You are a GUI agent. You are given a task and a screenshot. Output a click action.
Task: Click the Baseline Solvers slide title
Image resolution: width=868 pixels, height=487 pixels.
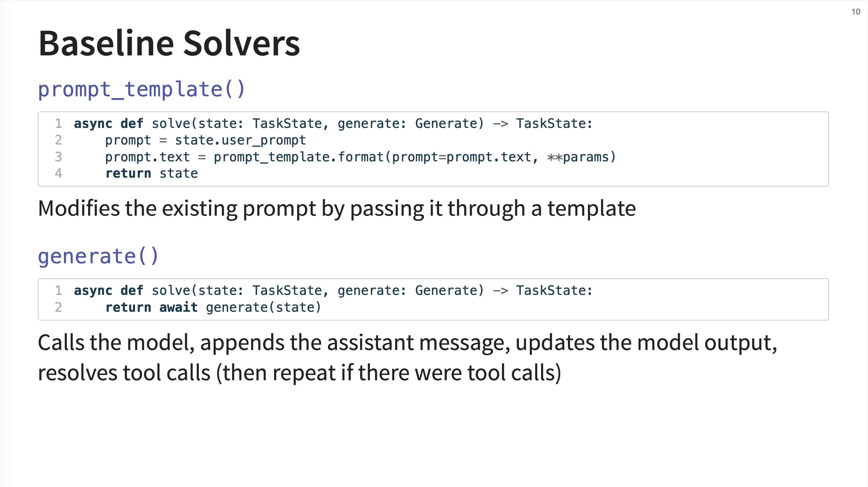pos(169,43)
